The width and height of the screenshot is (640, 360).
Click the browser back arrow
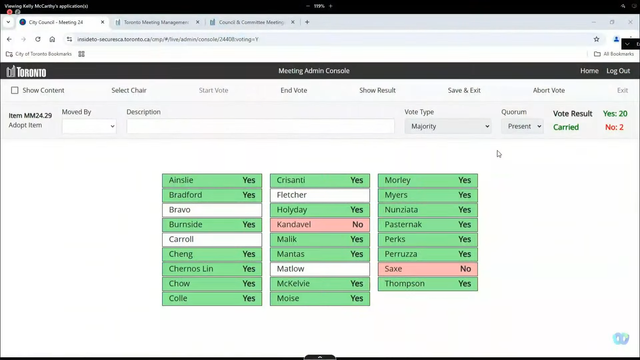click(9, 39)
